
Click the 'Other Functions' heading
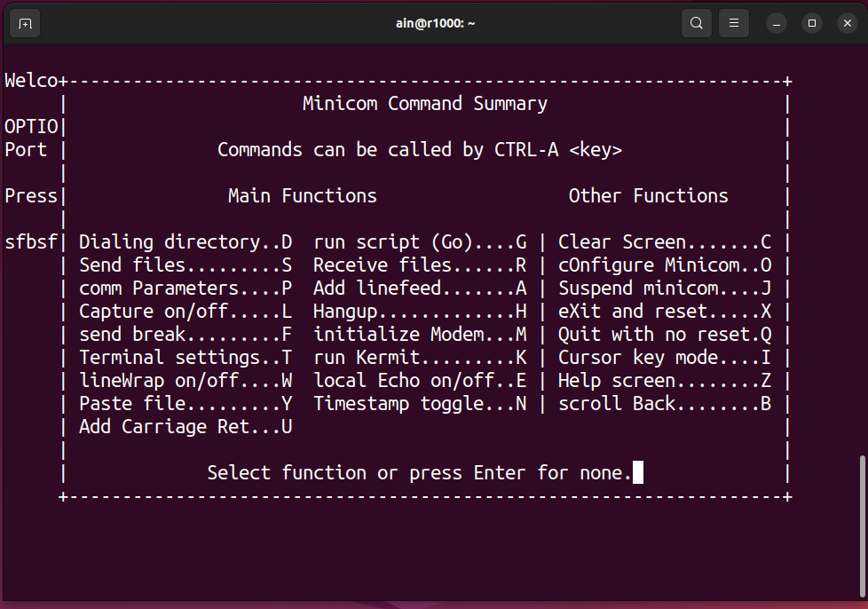(x=648, y=196)
